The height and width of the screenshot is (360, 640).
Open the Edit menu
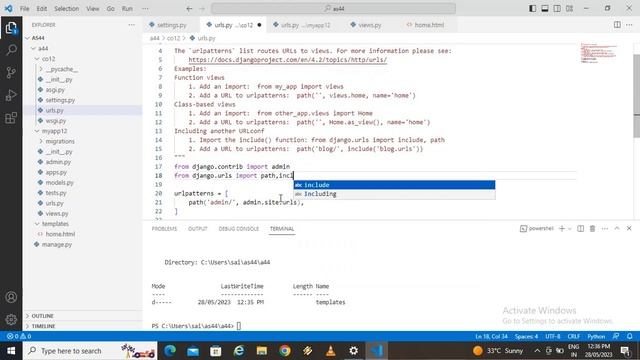coord(42,9)
